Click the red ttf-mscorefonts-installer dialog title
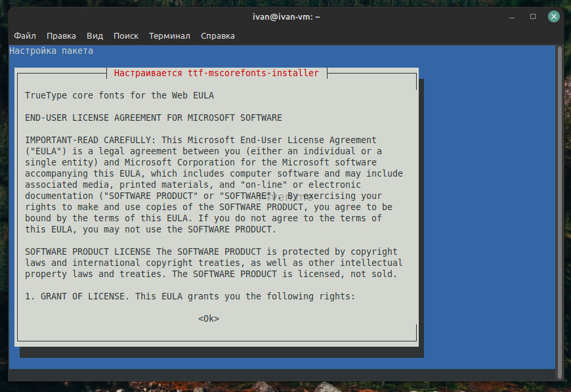 pos(216,73)
